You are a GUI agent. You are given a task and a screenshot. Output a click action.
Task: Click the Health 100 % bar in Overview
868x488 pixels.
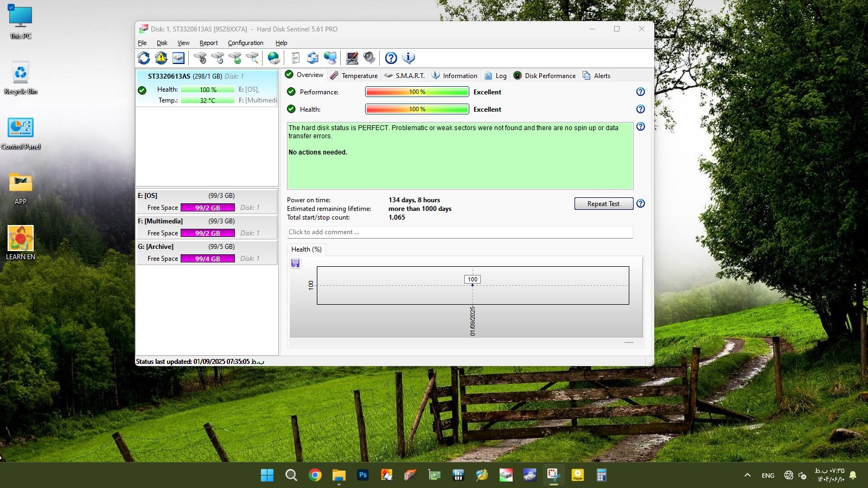[x=417, y=109]
